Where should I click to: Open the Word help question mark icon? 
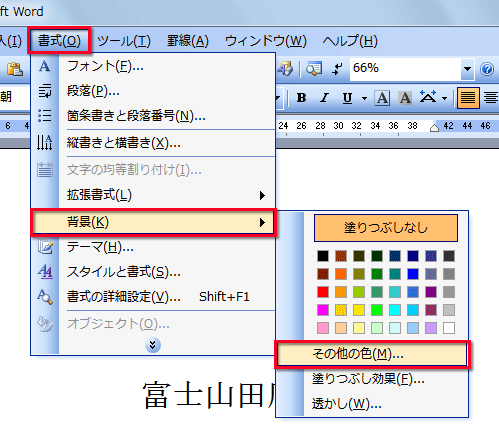(487, 69)
